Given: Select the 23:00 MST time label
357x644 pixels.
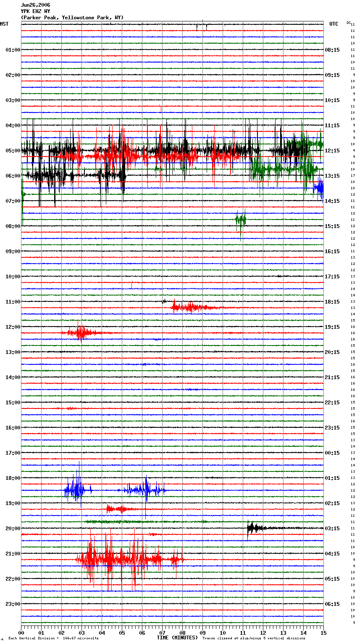Looking at the screenshot, I should [x=13, y=604].
